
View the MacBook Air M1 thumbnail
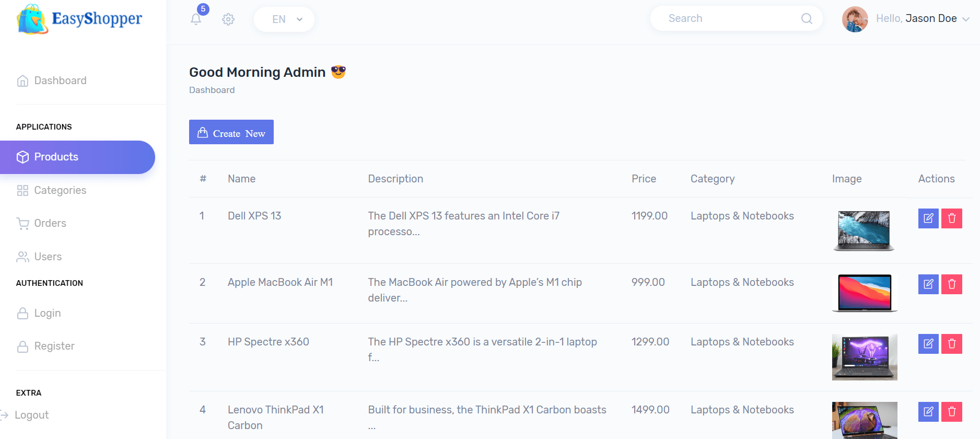(x=865, y=293)
